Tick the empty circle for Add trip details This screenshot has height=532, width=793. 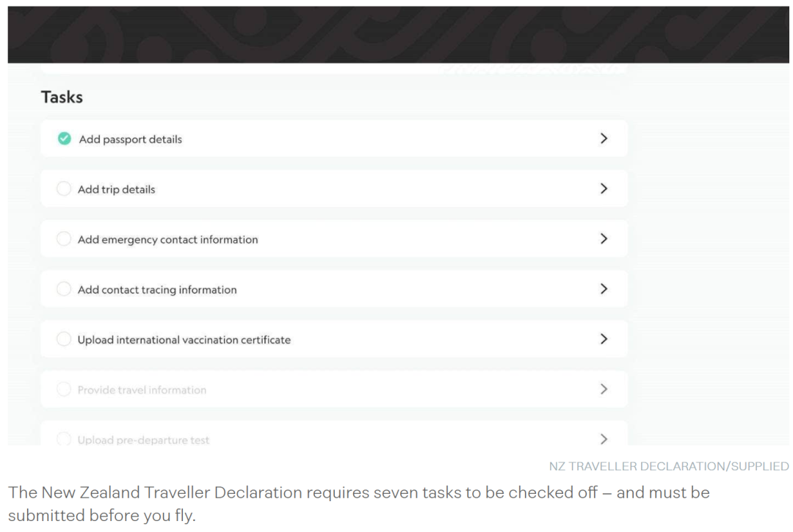pos(64,189)
